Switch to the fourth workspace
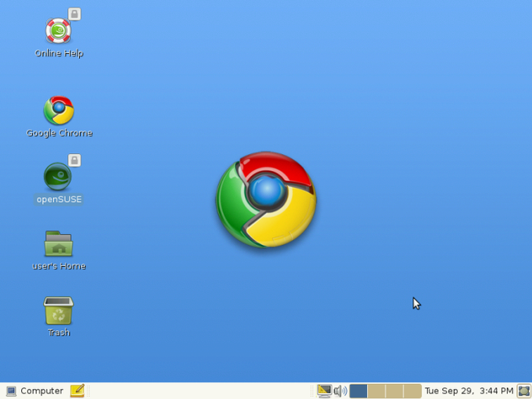The width and height of the screenshot is (532, 399). (412, 391)
